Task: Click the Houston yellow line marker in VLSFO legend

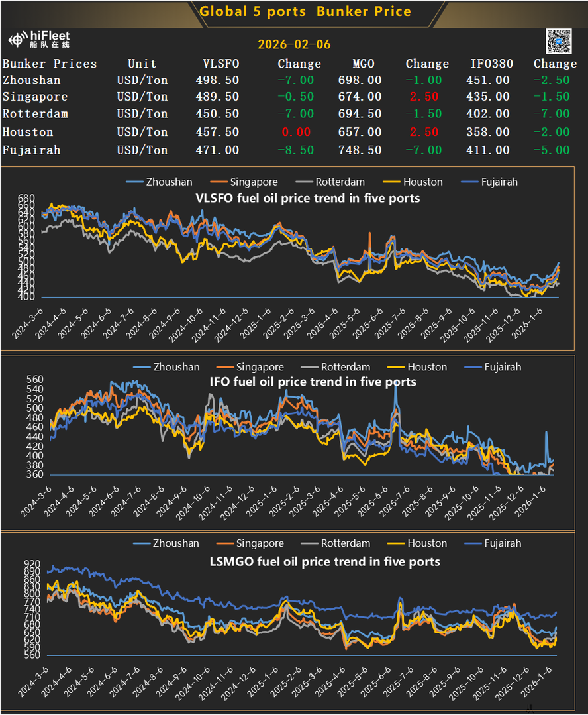Action: tap(391, 182)
